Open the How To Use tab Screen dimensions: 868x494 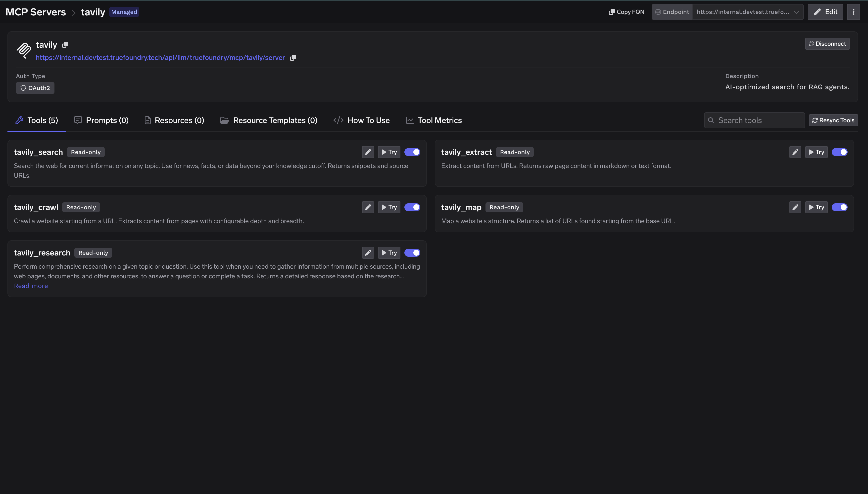362,121
